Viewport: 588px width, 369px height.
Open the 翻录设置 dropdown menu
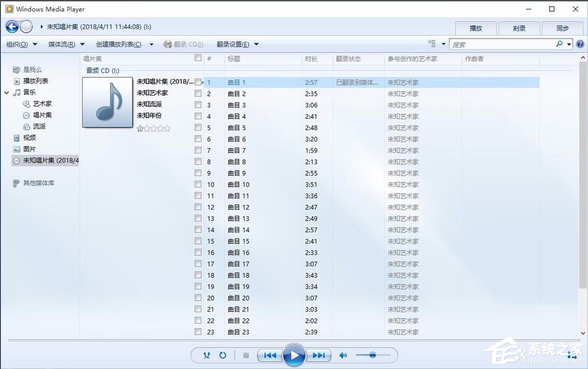232,44
